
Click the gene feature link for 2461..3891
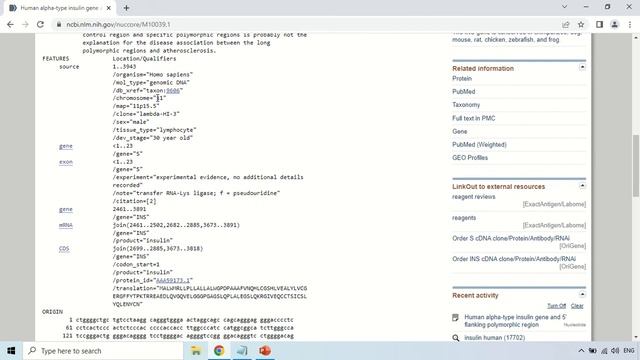pyautogui.click(x=66, y=209)
